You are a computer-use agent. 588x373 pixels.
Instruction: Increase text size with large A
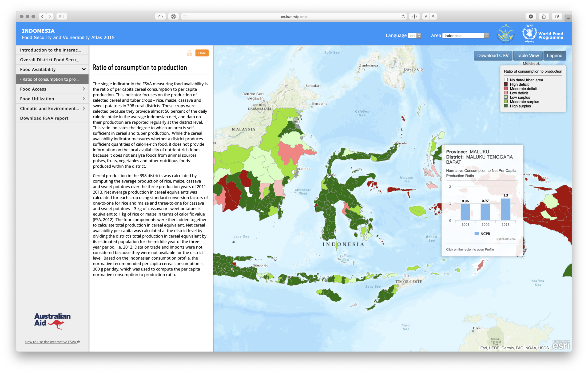(x=433, y=16)
